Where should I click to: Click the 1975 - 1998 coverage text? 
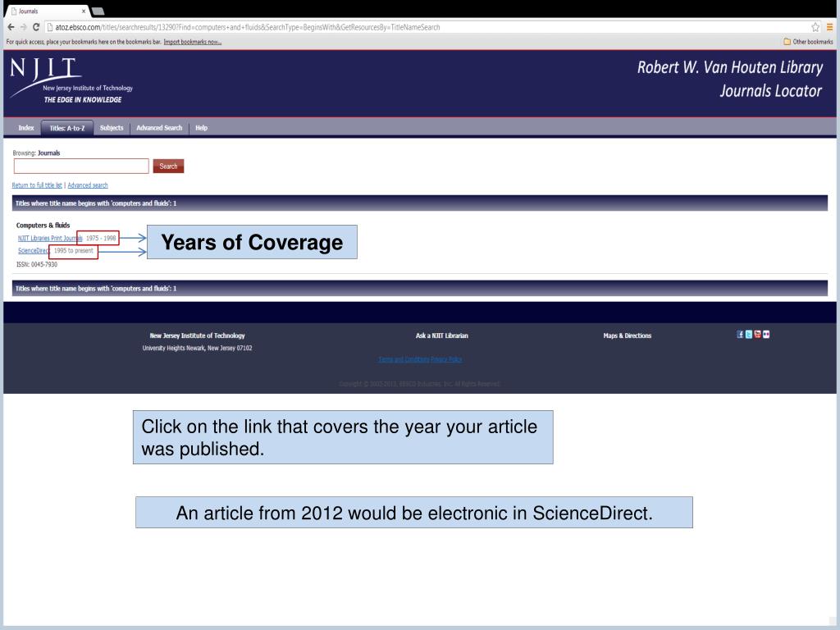pyautogui.click(x=101, y=238)
